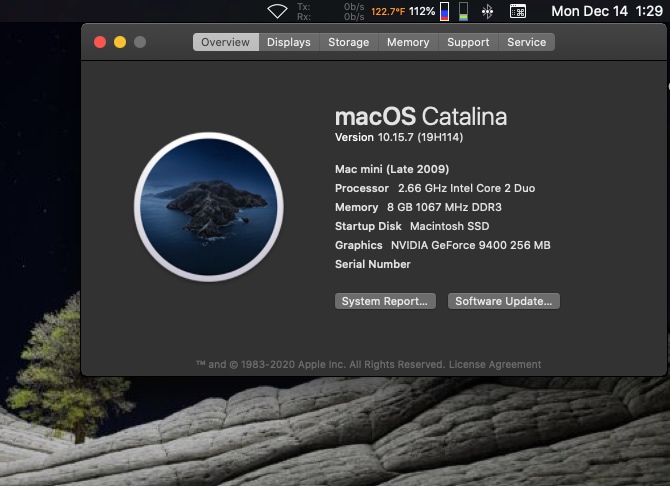
Task: Click the NVIDIA GeForce 9400 256 MB value
Action: pyautogui.click(x=470, y=245)
